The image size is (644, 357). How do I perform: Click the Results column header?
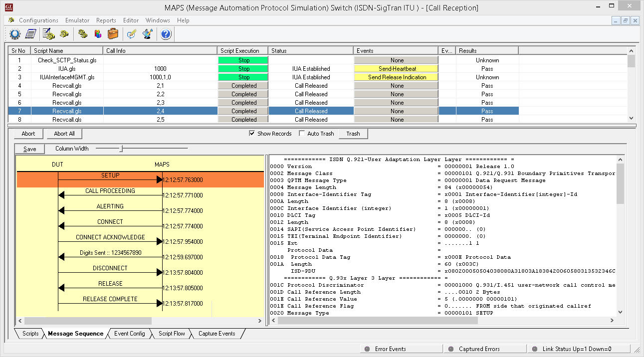click(x=487, y=50)
